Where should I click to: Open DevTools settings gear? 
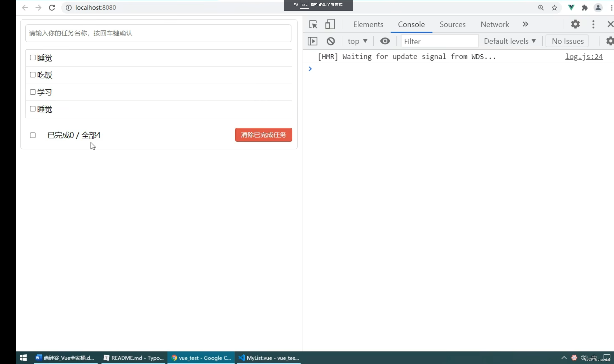point(575,24)
